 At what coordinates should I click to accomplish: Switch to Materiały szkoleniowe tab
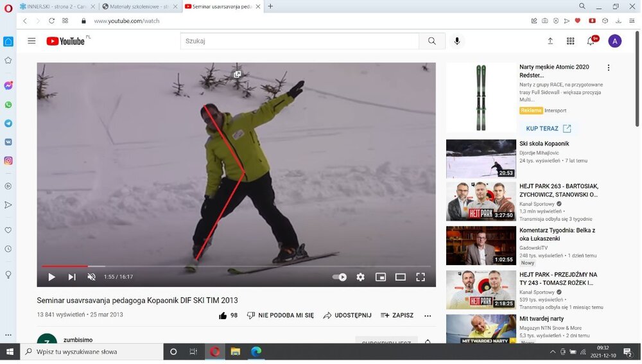[x=139, y=6]
